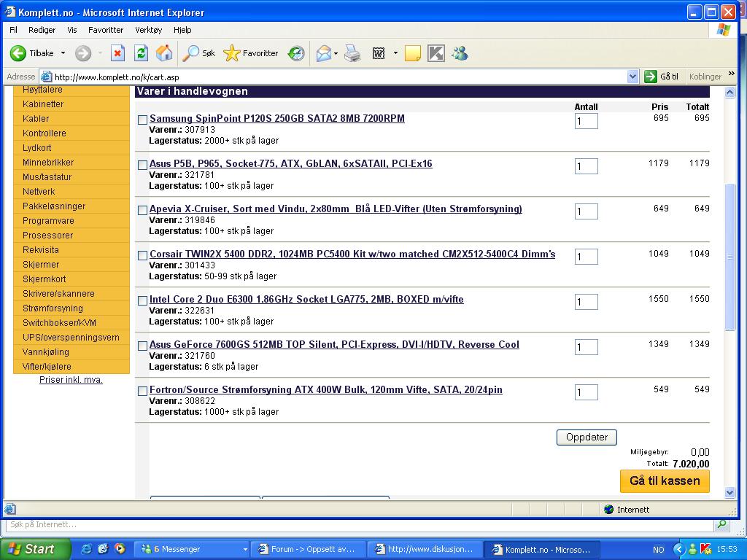Refresh the page with green arrows icon
Screen dimensions: 747x560
tap(141, 52)
